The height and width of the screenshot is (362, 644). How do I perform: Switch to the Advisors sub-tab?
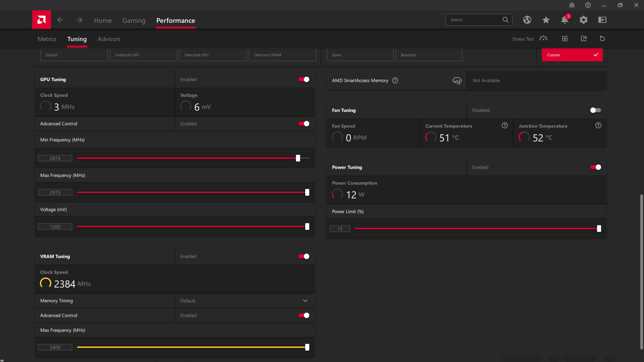[x=109, y=39]
